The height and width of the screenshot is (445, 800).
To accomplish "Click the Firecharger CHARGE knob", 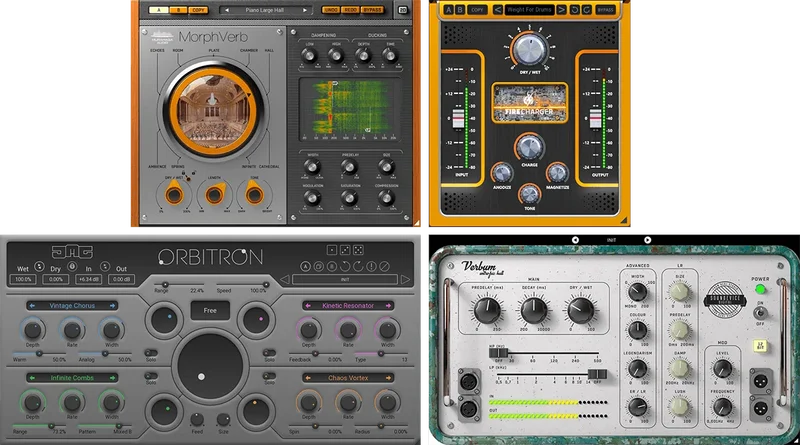I will click(529, 148).
